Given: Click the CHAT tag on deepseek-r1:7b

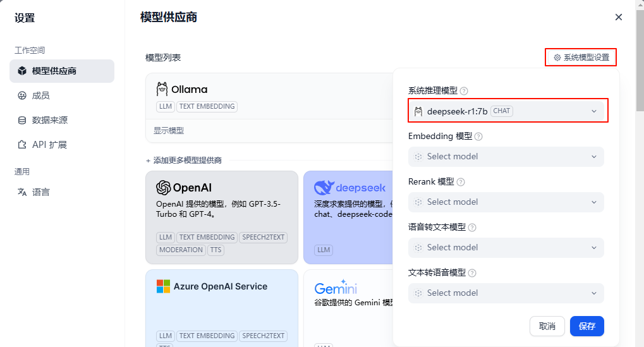Looking at the screenshot, I should [x=501, y=111].
